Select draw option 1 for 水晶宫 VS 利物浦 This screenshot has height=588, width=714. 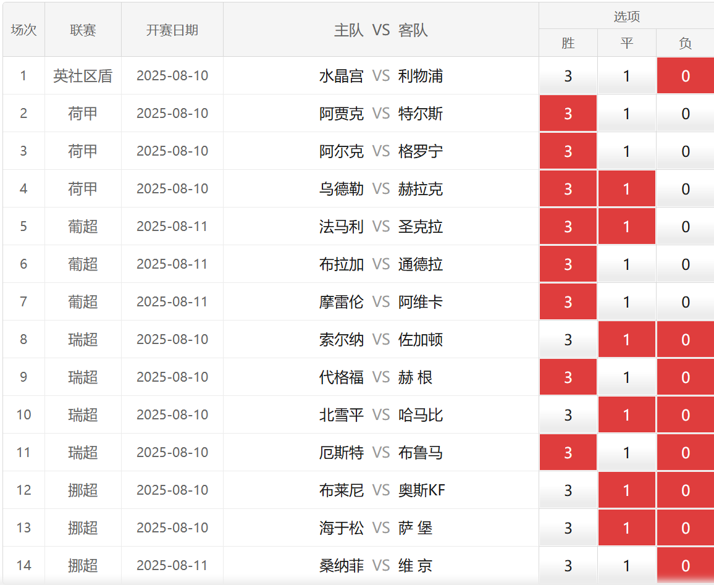tap(626, 75)
